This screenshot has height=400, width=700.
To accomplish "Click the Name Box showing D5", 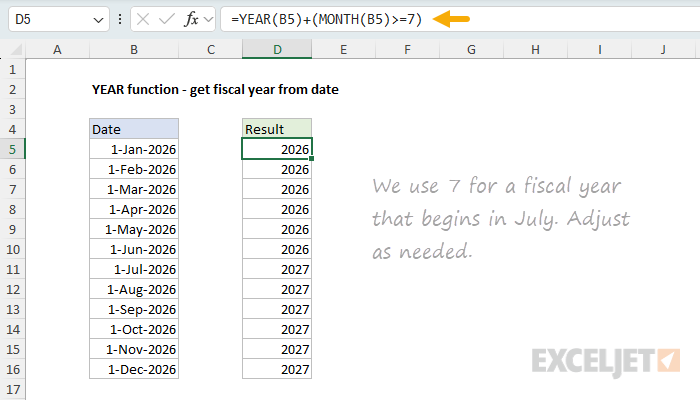I will (59, 19).
